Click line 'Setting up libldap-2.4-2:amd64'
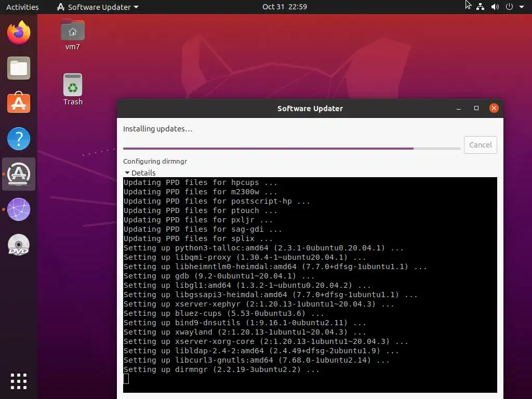Screen dimensions: 532x399 261,351
